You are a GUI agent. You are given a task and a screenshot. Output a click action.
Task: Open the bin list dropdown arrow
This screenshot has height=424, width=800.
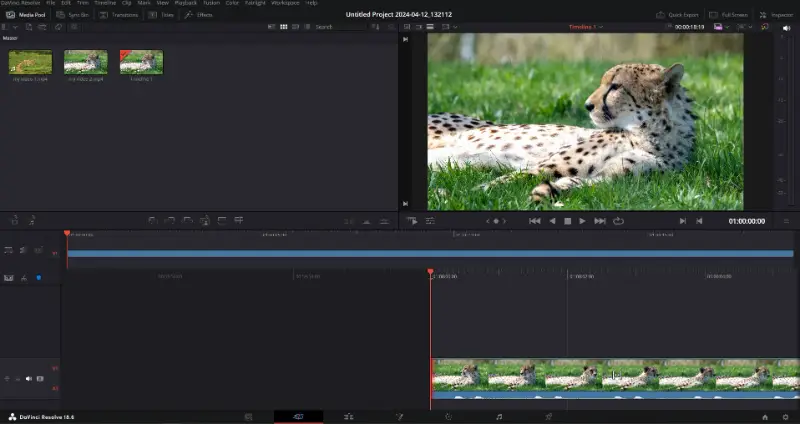15,27
